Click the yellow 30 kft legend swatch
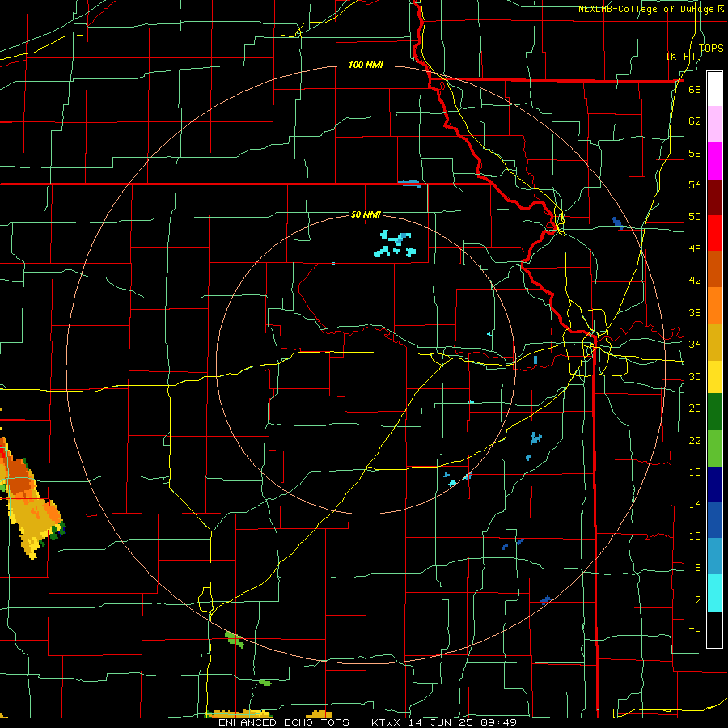This screenshot has width=728, height=728. pos(714,377)
